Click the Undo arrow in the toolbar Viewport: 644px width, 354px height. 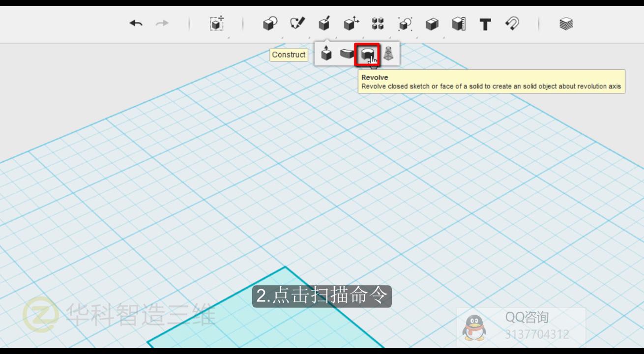(x=136, y=23)
